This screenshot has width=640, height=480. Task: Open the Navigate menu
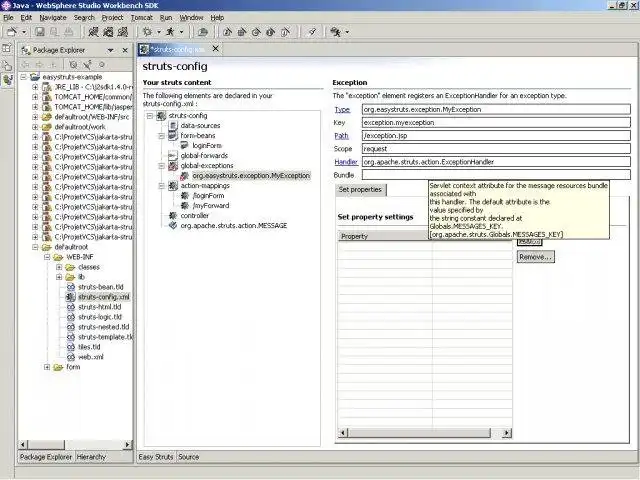pos(53,18)
